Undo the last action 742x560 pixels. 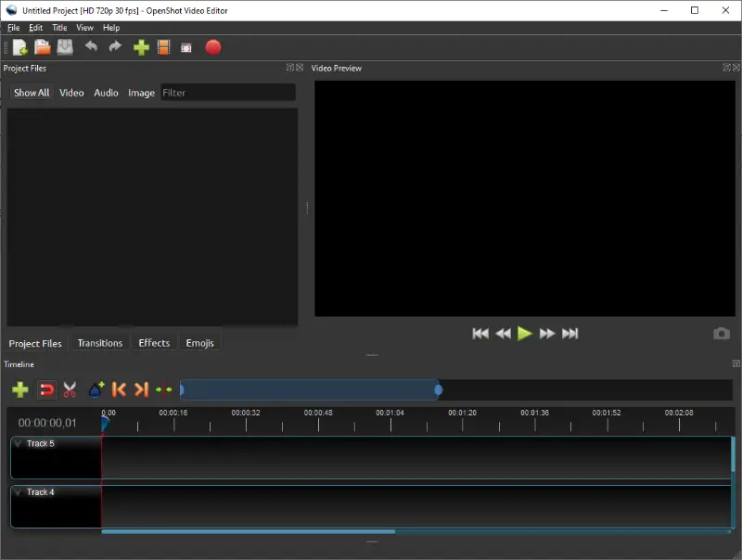click(91, 47)
